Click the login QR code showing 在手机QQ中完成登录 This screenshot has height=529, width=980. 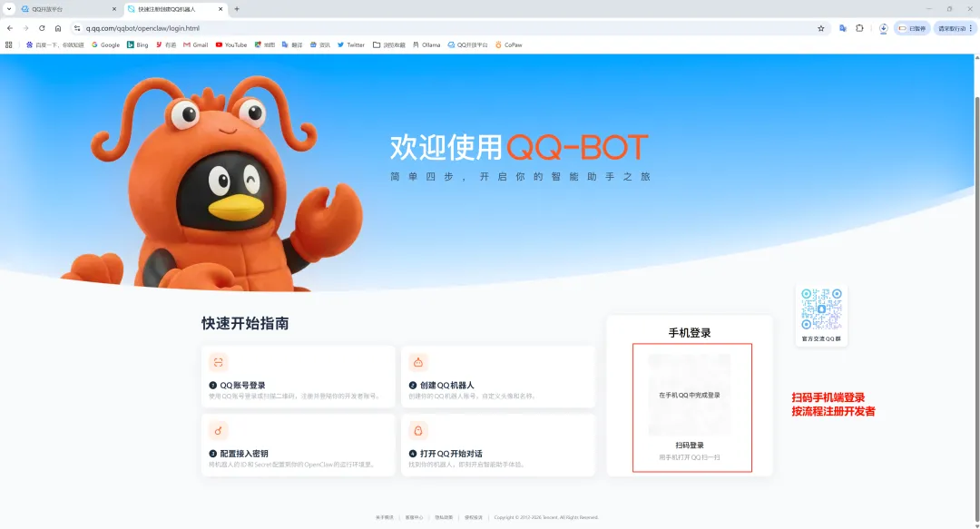(x=690, y=395)
